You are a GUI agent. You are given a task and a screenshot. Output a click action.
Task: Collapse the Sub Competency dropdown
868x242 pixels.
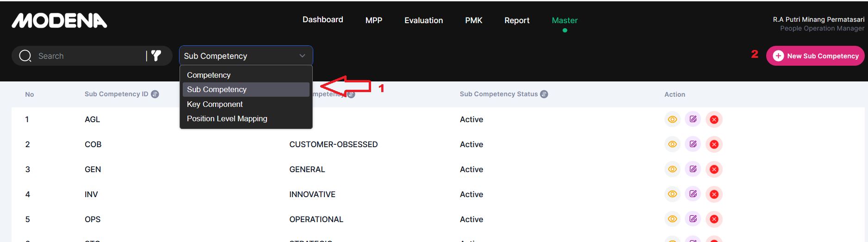coord(302,56)
